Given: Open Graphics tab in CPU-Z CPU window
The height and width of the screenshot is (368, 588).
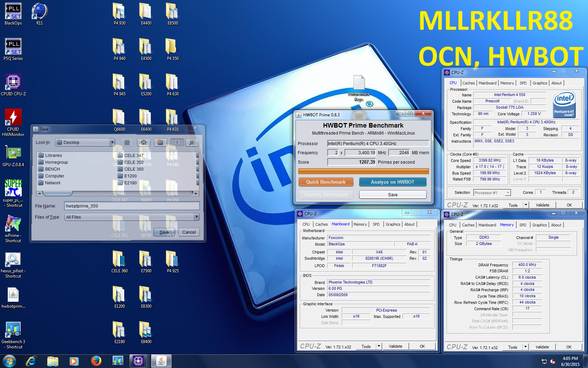Looking at the screenshot, I should tap(540, 83).
